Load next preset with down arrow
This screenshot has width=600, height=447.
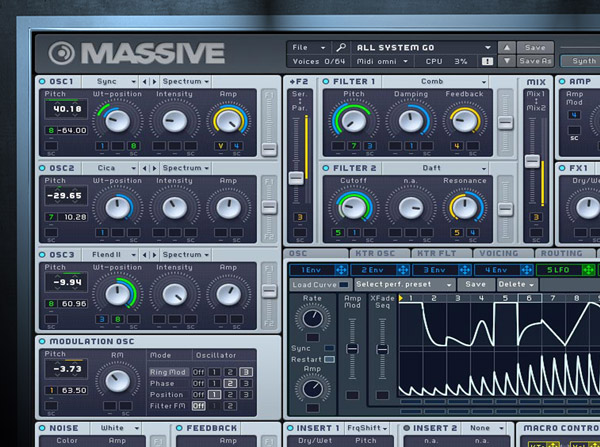coord(507,61)
